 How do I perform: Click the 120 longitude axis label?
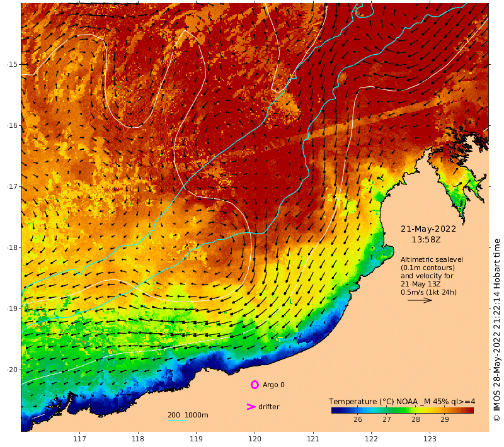(x=255, y=439)
